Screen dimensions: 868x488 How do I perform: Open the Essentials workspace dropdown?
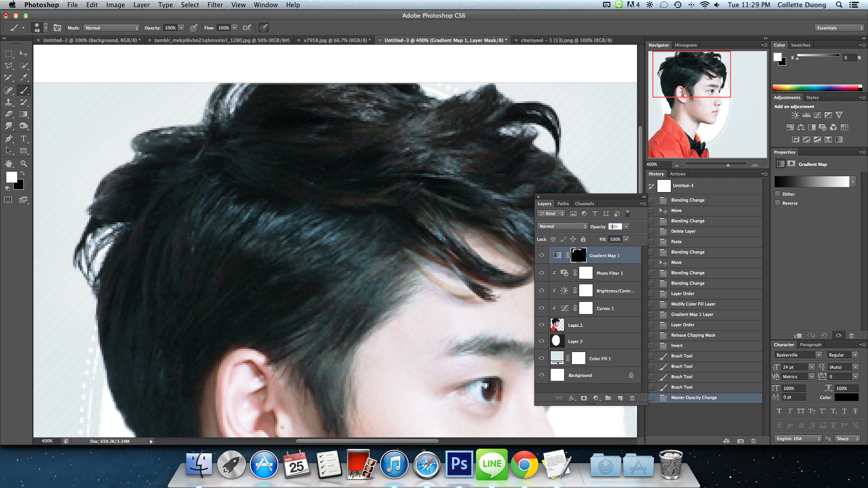[x=840, y=28]
